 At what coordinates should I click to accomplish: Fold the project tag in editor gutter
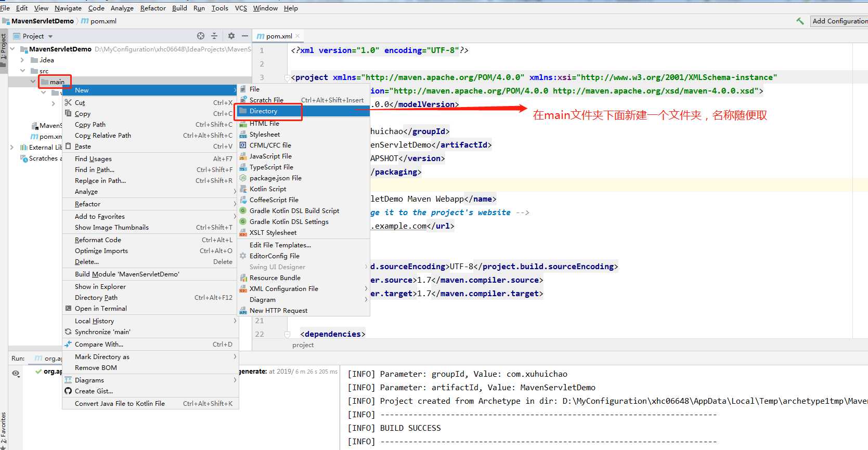click(x=287, y=77)
